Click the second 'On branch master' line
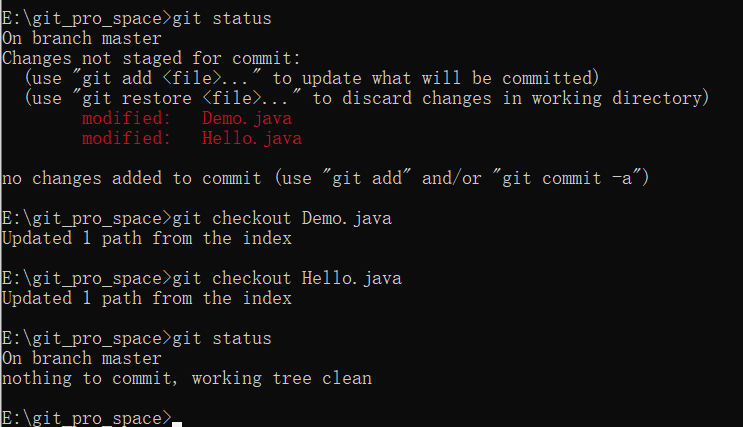Screen dimensions: 743x427 82,358
